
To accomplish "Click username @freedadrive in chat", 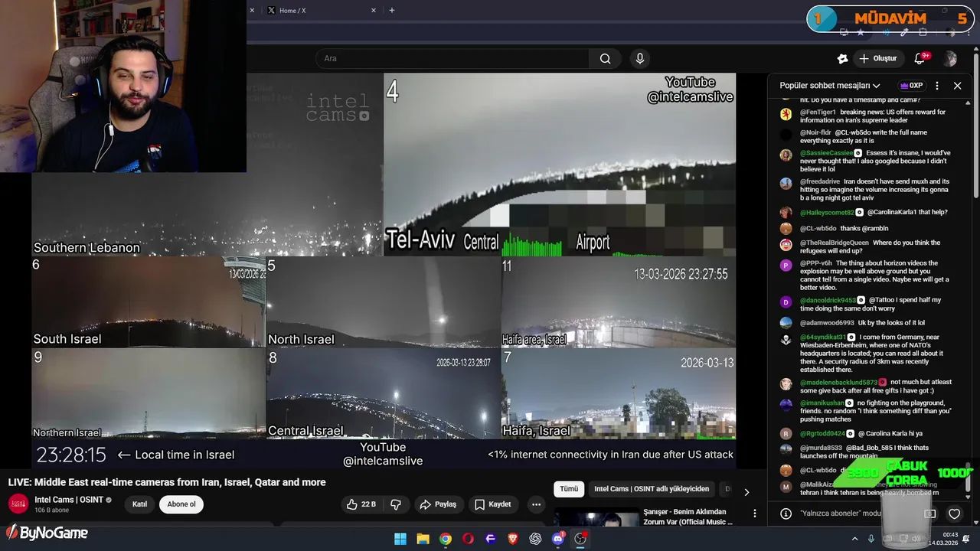I will (820, 181).
